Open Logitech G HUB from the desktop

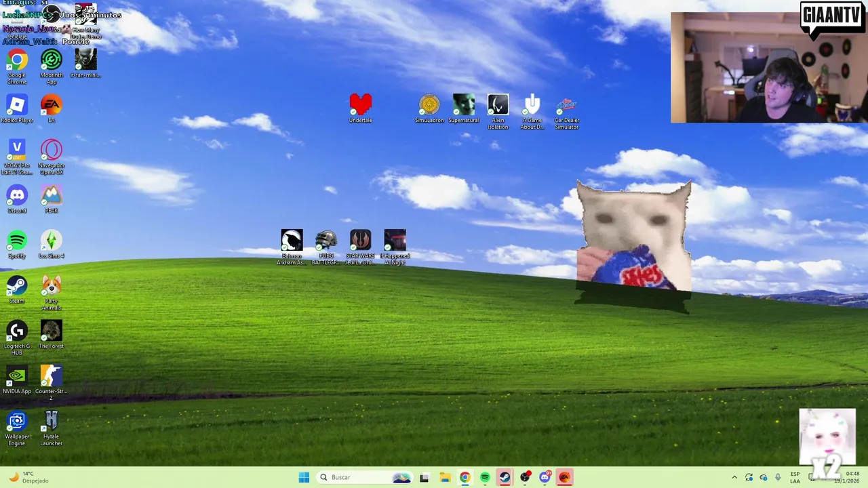pyautogui.click(x=17, y=338)
